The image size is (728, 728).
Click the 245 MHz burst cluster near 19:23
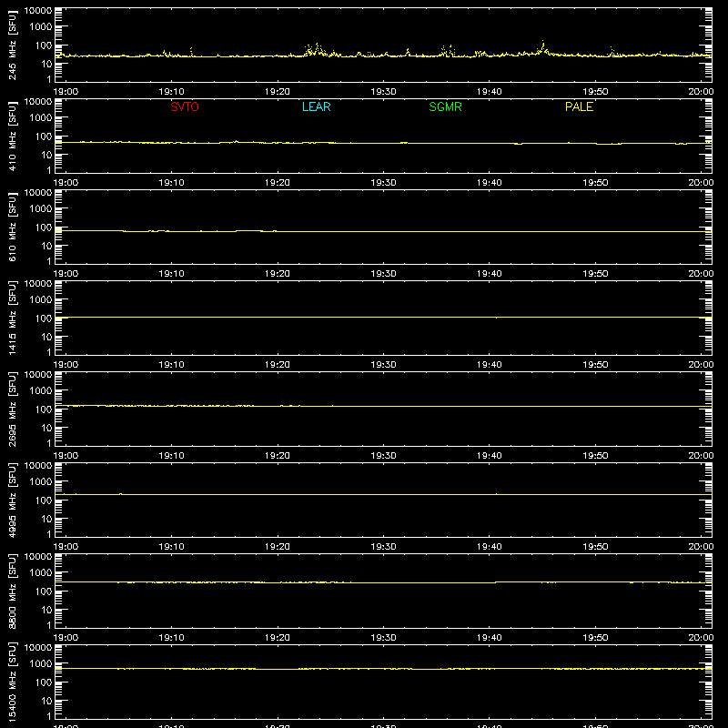(x=317, y=49)
